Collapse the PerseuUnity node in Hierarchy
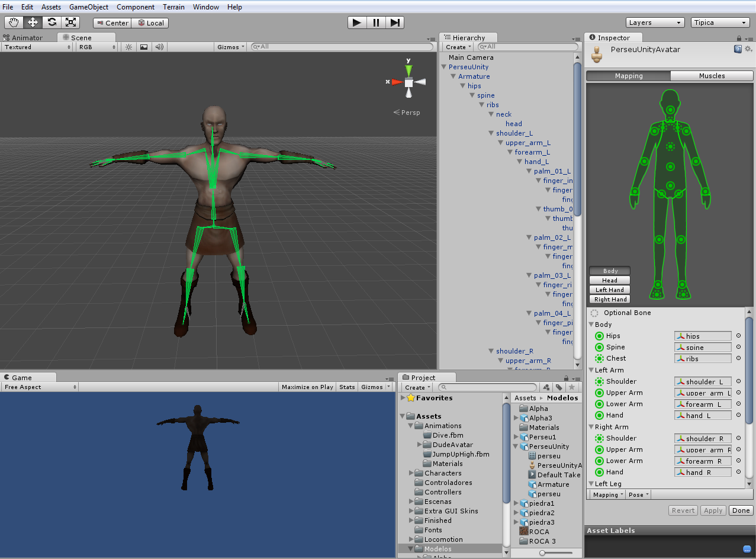This screenshot has width=756, height=559. coord(445,67)
